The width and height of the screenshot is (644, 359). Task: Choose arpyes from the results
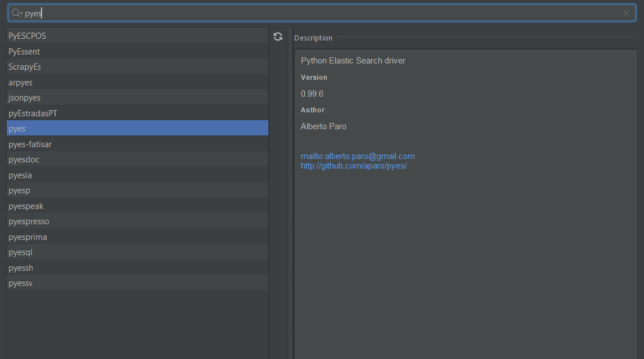point(138,82)
